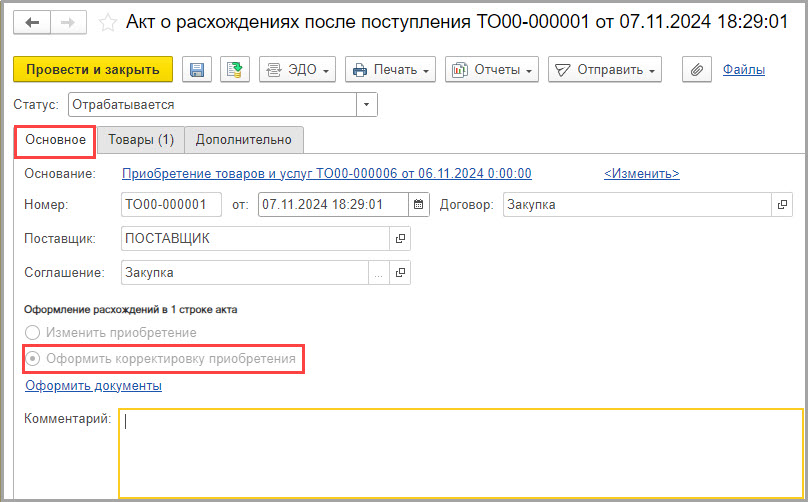The width and height of the screenshot is (808, 502).
Task: Click the post document icon
Action: [x=235, y=70]
